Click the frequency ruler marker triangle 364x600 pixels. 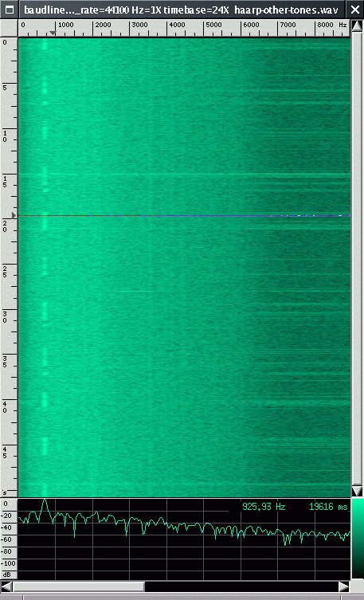coord(53,33)
